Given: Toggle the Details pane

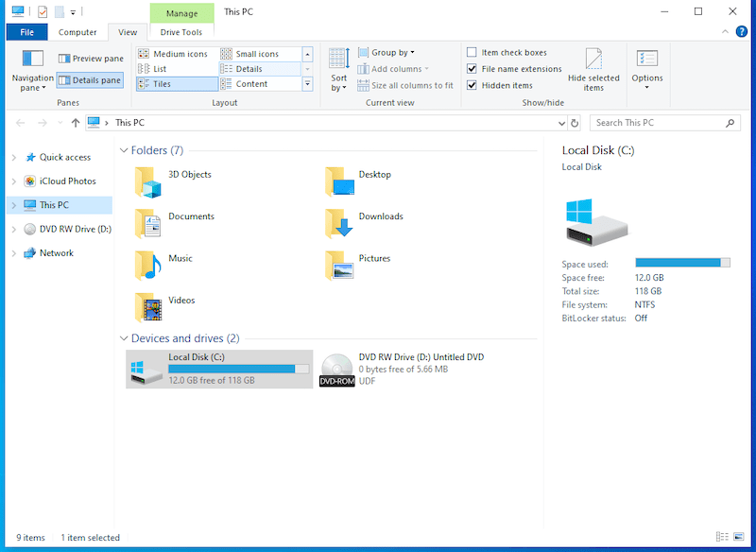Looking at the screenshot, I should click(90, 79).
